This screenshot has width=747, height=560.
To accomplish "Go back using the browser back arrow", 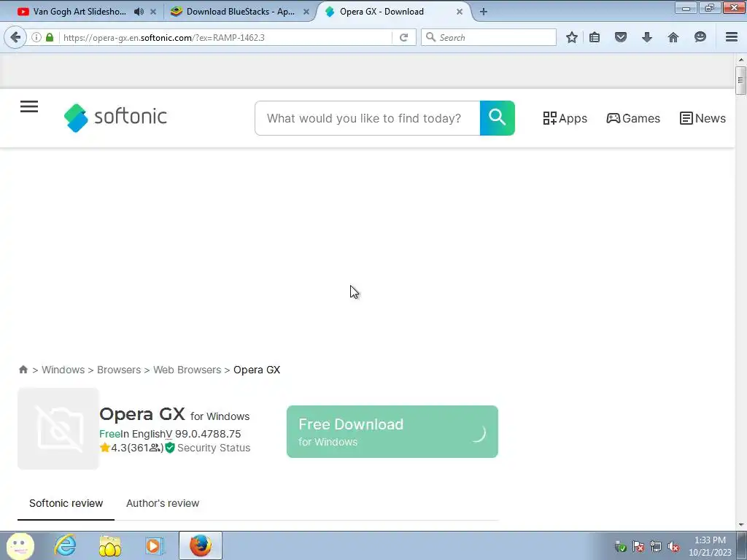I will 15,37.
